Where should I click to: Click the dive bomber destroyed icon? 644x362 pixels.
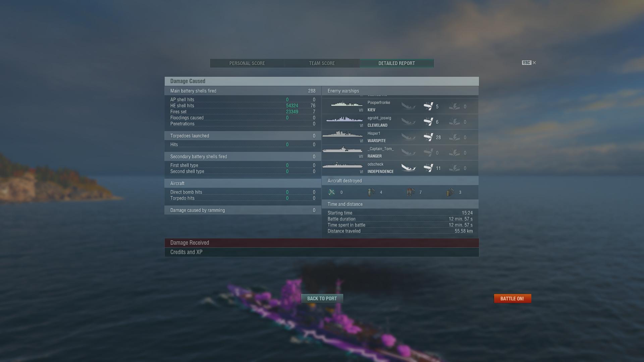pyautogui.click(x=371, y=192)
